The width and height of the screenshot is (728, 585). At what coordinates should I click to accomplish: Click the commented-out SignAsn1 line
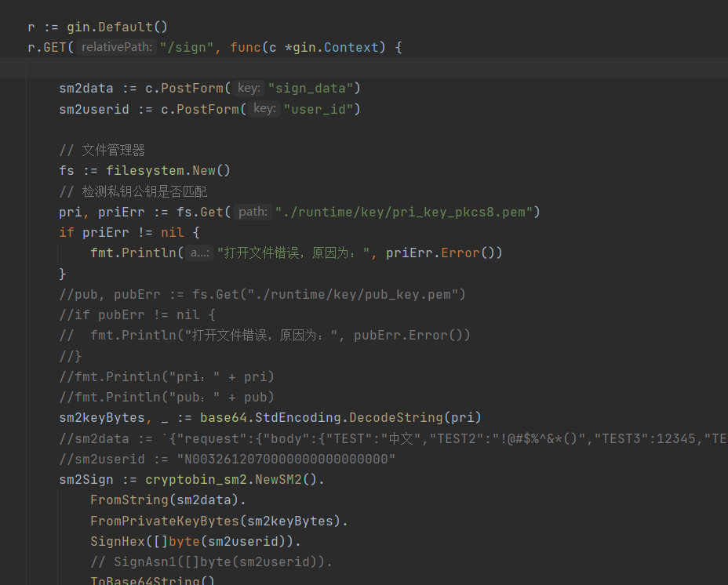(x=211, y=561)
